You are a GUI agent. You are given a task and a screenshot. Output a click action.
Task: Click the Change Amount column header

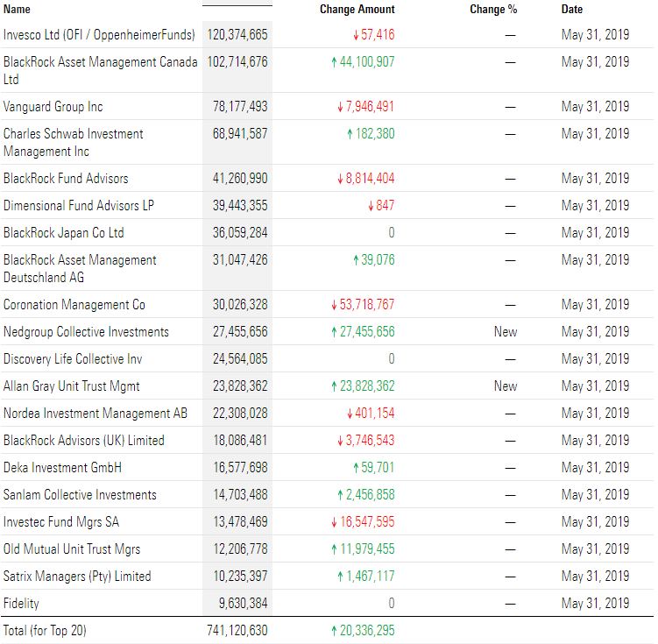point(357,10)
